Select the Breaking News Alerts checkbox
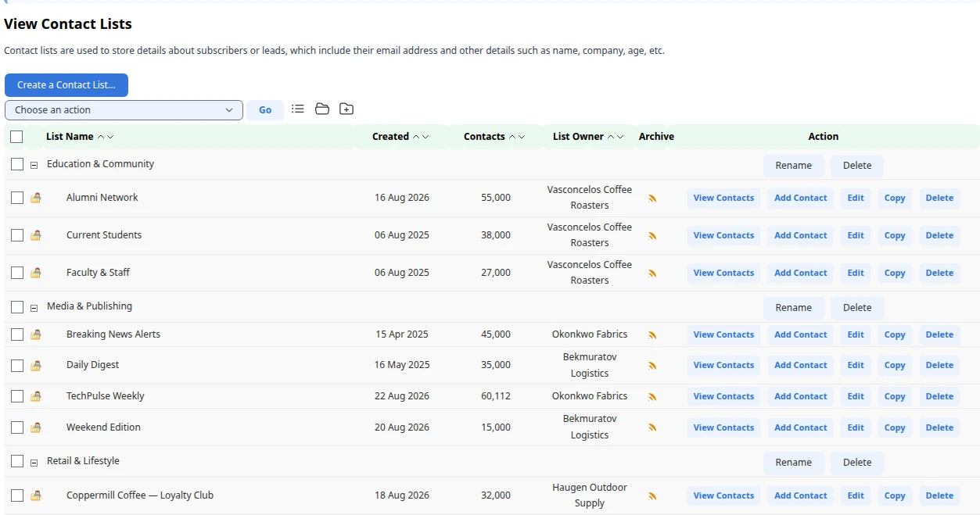This screenshot has width=980, height=515. pyautogui.click(x=17, y=334)
